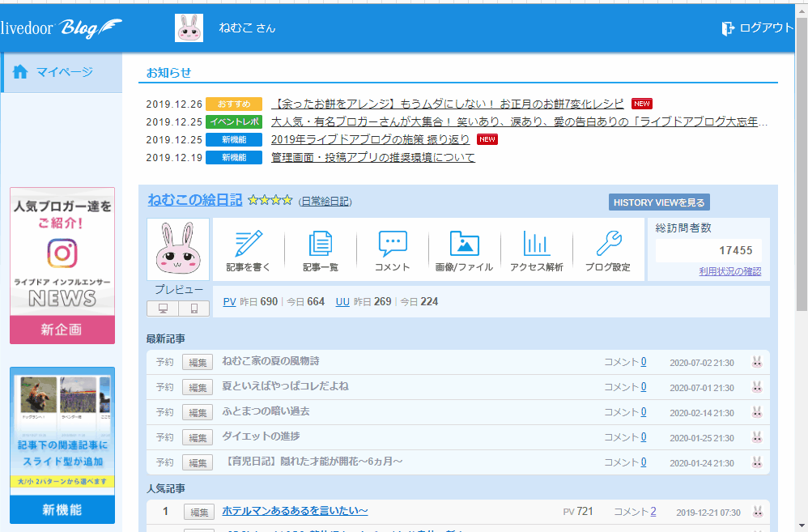Viewport: 808px width, 532px height.
Task: Edit the 育児日記 隠れた才能が開花 post
Action: [198, 462]
